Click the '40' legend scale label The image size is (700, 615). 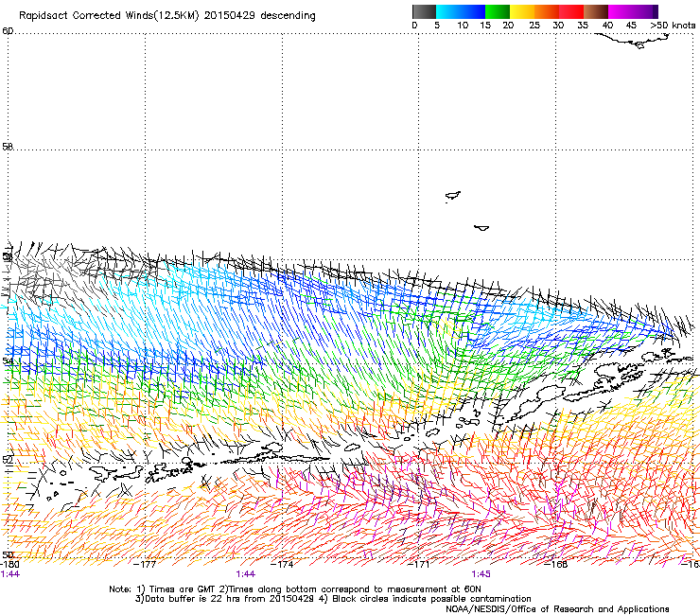pyautogui.click(x=607, y=26)
